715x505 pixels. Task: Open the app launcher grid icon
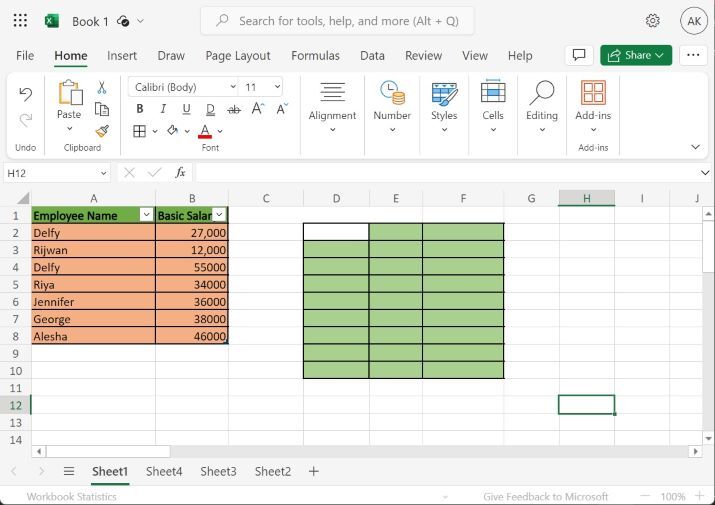pyautogui.click(x=20, y=21)
